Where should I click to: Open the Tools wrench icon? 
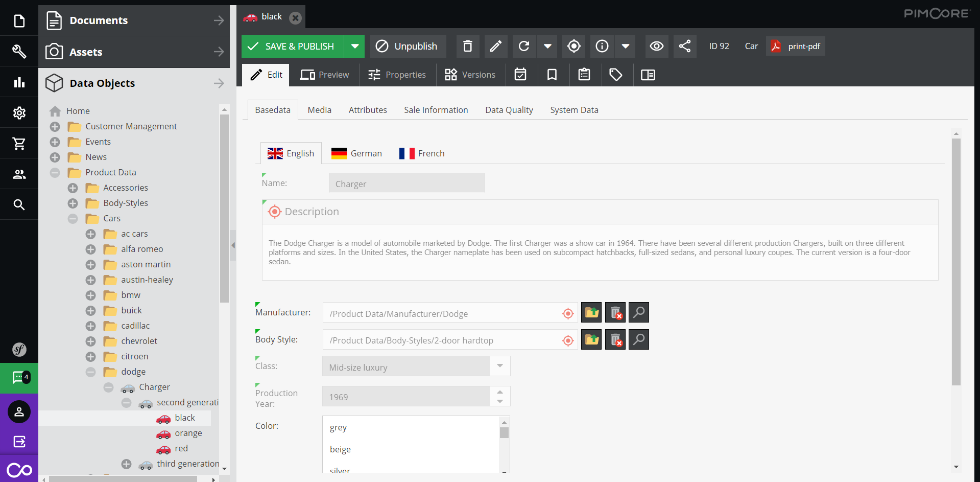pyautogui.click(x=19, y=51)
